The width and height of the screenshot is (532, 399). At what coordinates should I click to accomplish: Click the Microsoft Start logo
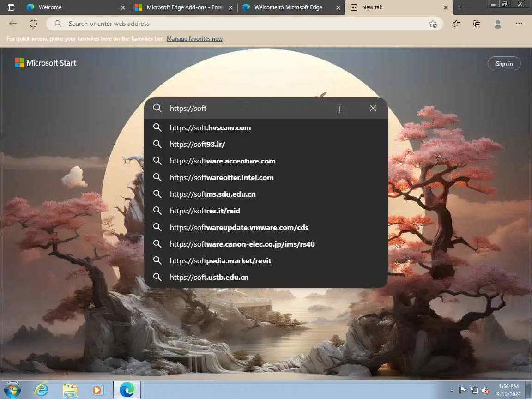click(45, 63)
